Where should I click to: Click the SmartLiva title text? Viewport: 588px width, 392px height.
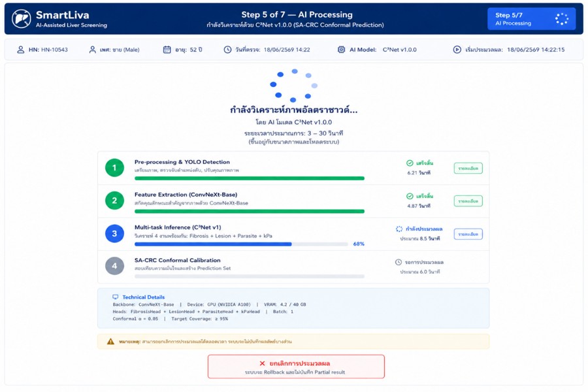(62, 15)
